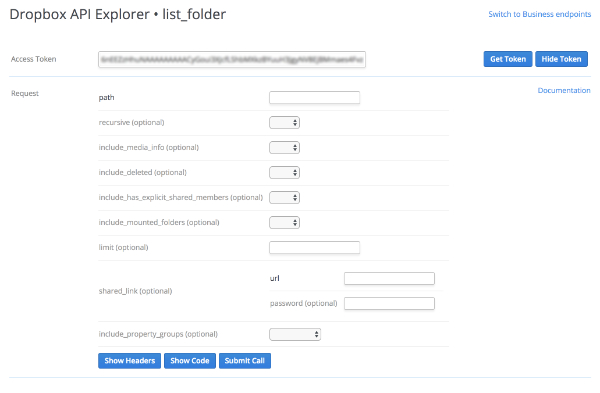Click the limit input field
Image resolution: width=600 pixels, height=393 pixels.
[x=314, y=247]
